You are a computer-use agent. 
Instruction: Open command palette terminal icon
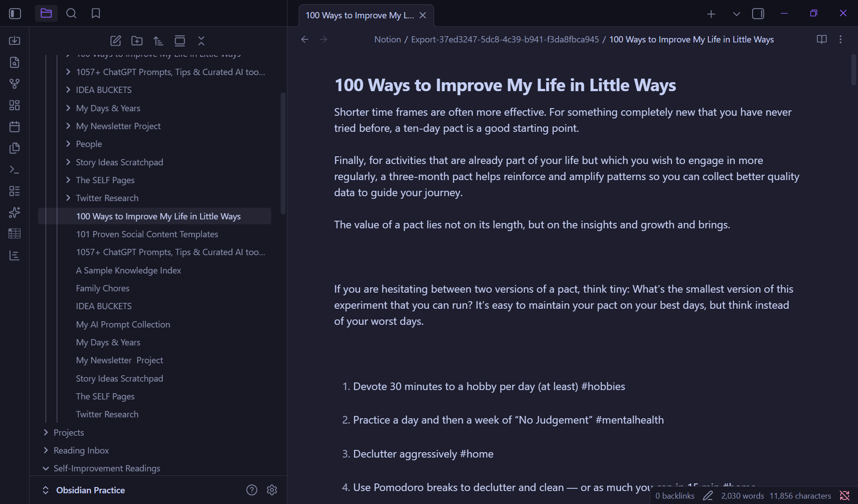tap(14, 169)
